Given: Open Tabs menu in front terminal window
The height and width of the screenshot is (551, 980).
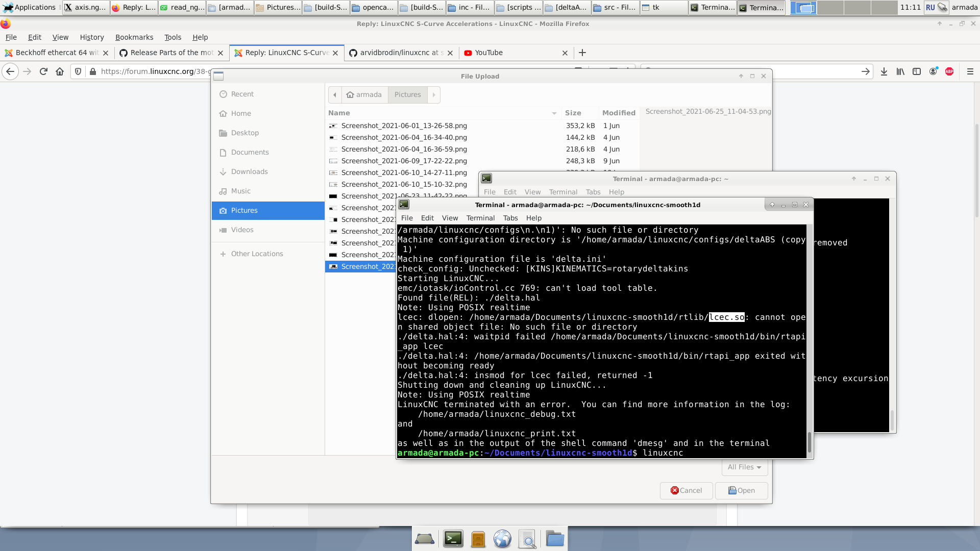Looking at the screenshot, I should pyautogui.click(x=510, y=218).
